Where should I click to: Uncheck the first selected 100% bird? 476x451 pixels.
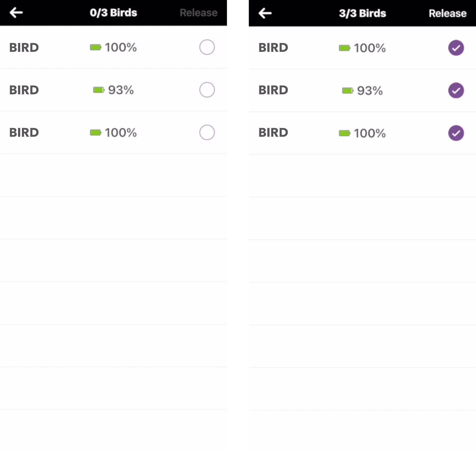[456, 48]
